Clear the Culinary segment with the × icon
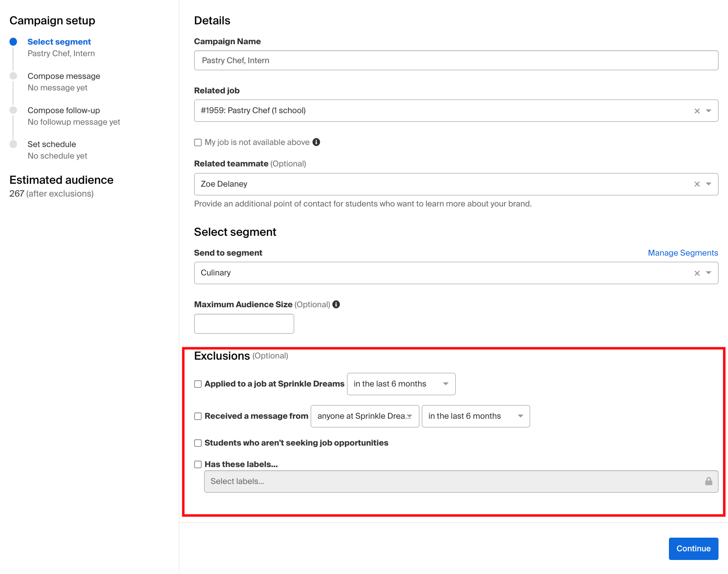The height and width of the screenshot is (574, 728). pos(697,273)
